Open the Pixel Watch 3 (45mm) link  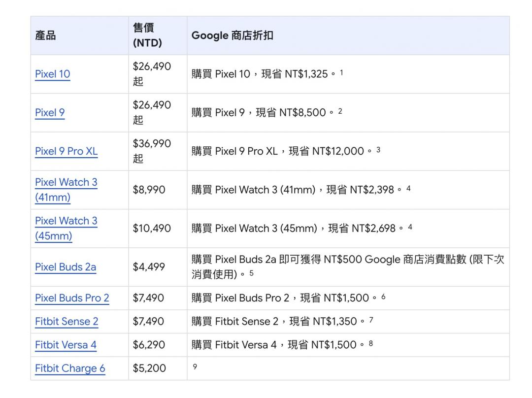66,228
